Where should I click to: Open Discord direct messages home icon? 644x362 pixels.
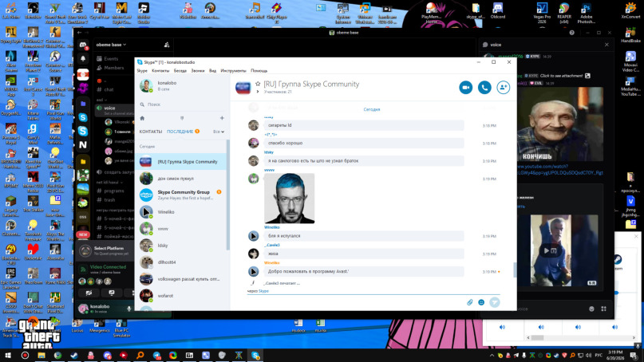coord(83,45)
